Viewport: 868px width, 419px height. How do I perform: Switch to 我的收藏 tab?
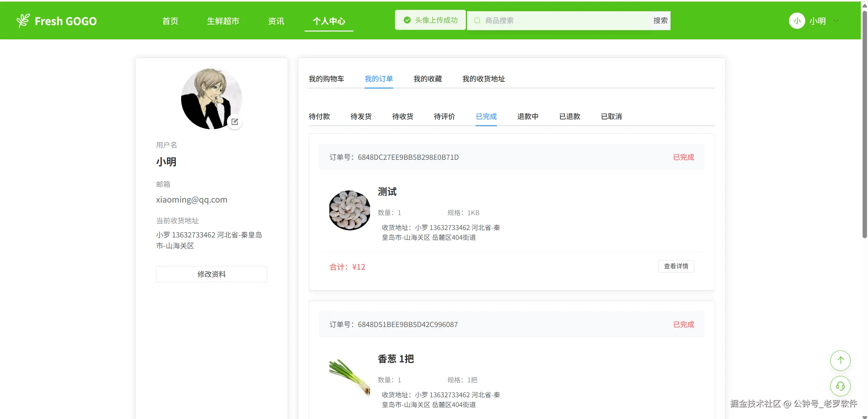tap(427, 79)
